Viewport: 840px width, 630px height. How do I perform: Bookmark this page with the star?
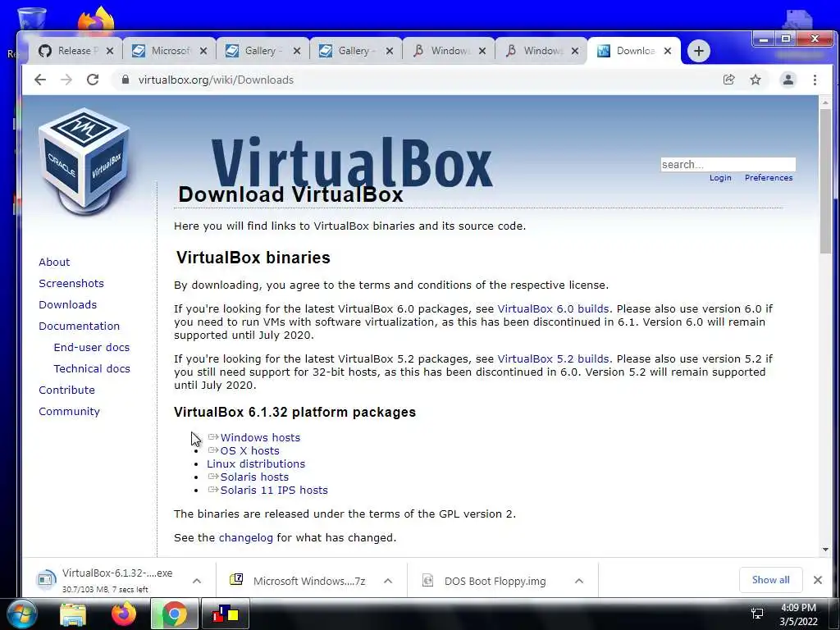756,80
